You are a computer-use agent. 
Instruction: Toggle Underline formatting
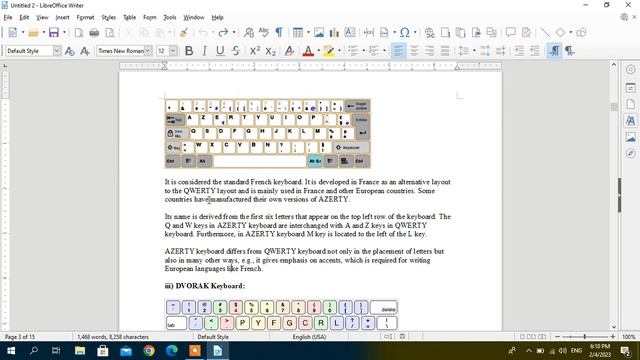220,51
